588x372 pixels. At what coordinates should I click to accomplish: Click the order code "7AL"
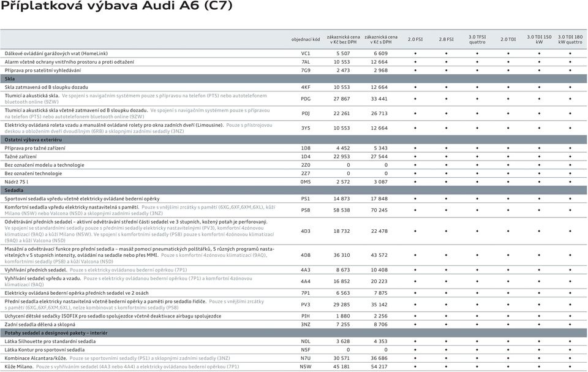[306, 62]
